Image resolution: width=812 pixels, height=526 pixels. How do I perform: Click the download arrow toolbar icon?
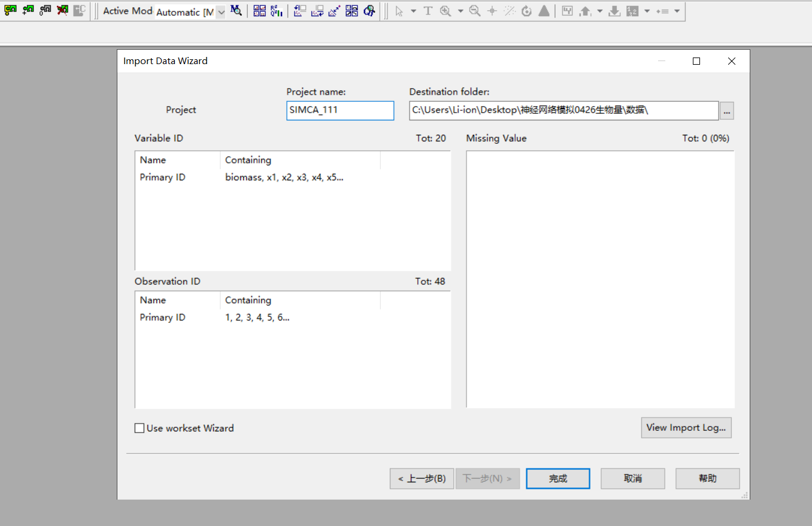pyautogui.click(x=614, y=11)
